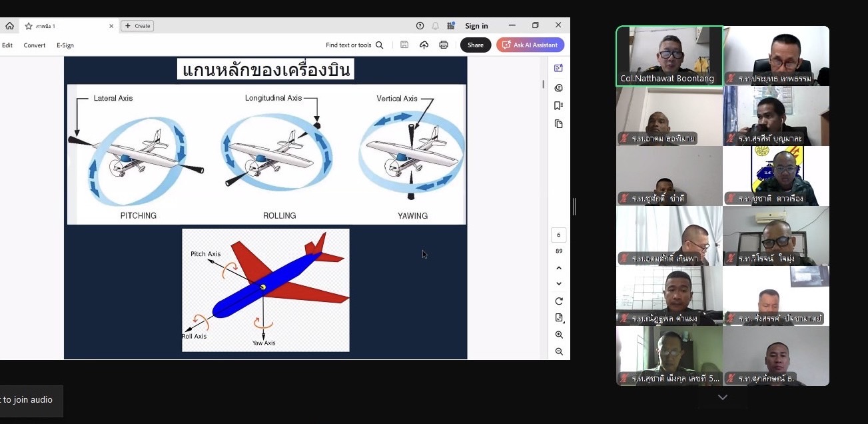The image size is (868, 424).
Task: Star the current document tab
Action: [29, 26]
